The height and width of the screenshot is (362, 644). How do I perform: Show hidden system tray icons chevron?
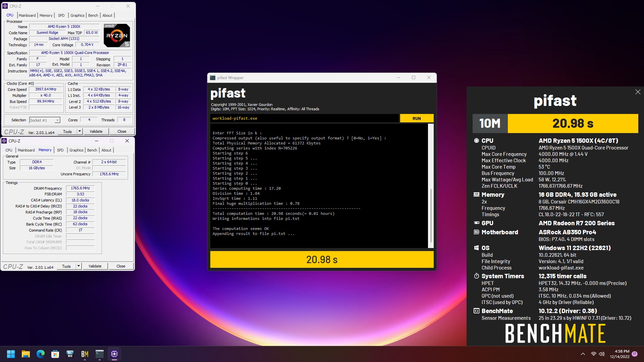click(x=583, y=354)
